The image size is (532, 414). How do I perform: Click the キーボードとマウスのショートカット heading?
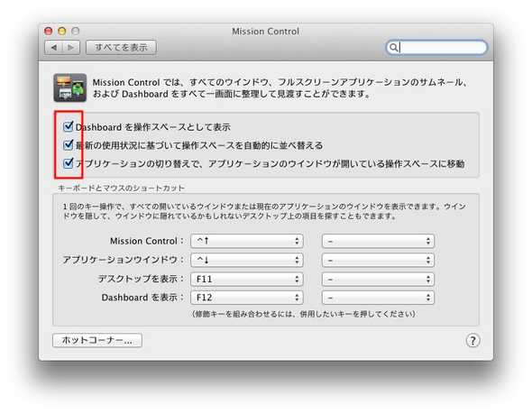[121, 188]
